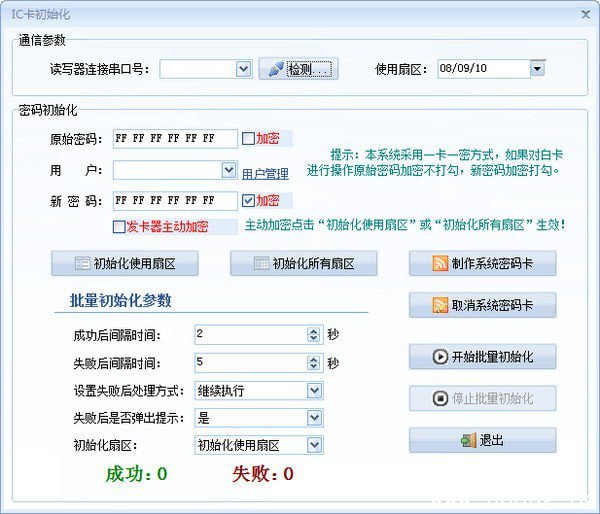
Task: Click the 成功:0 counter text
Action: [x=136, y=474]
